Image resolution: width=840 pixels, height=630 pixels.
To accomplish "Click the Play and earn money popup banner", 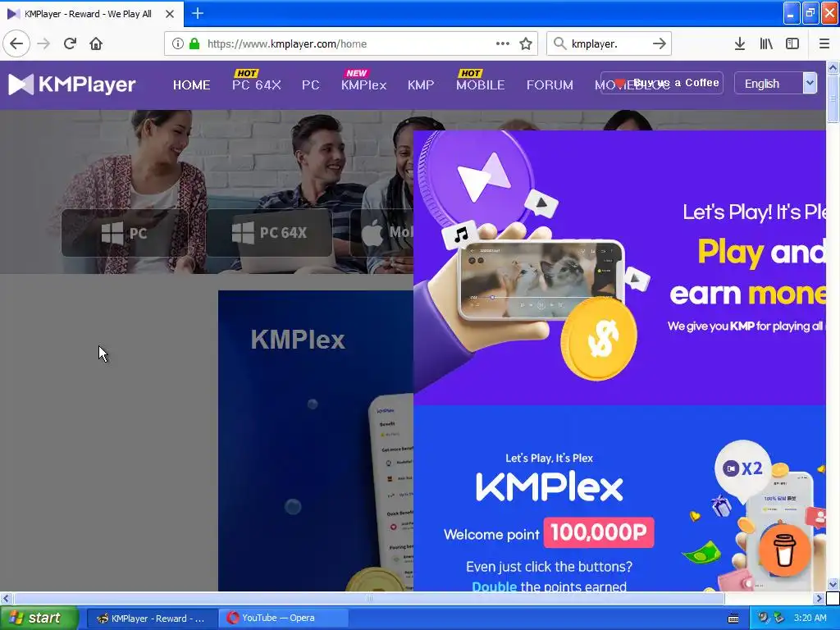I will pos(620,268).
